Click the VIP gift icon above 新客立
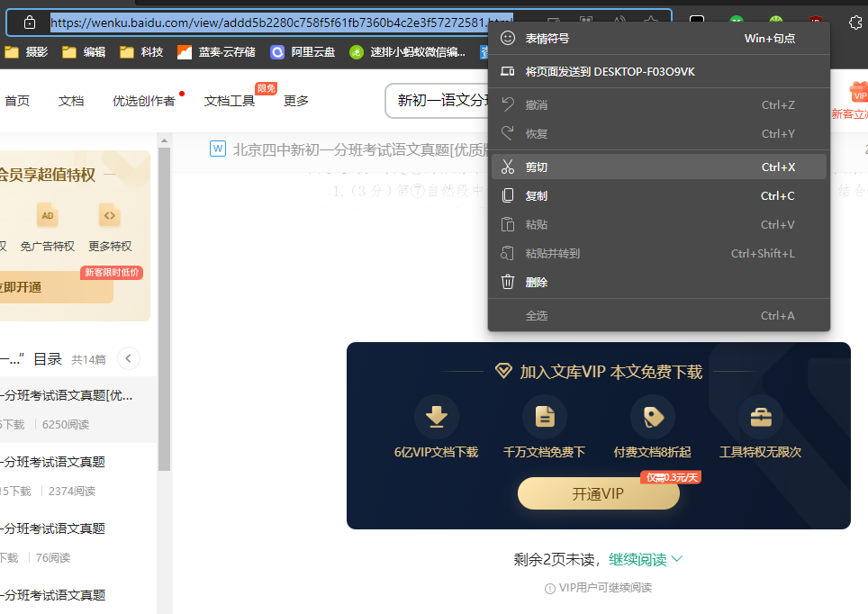The height and width of the screenshot is (614, 868). (859, 93)
